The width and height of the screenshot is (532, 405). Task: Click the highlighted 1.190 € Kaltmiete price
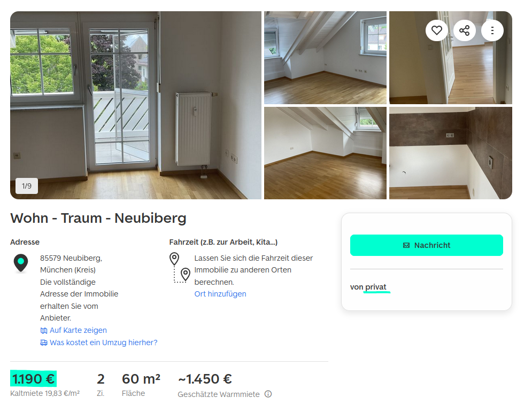click(x=33, y=379)
